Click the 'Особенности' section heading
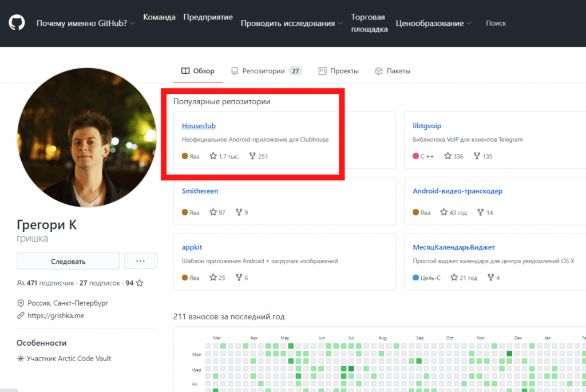 (41, 343)
